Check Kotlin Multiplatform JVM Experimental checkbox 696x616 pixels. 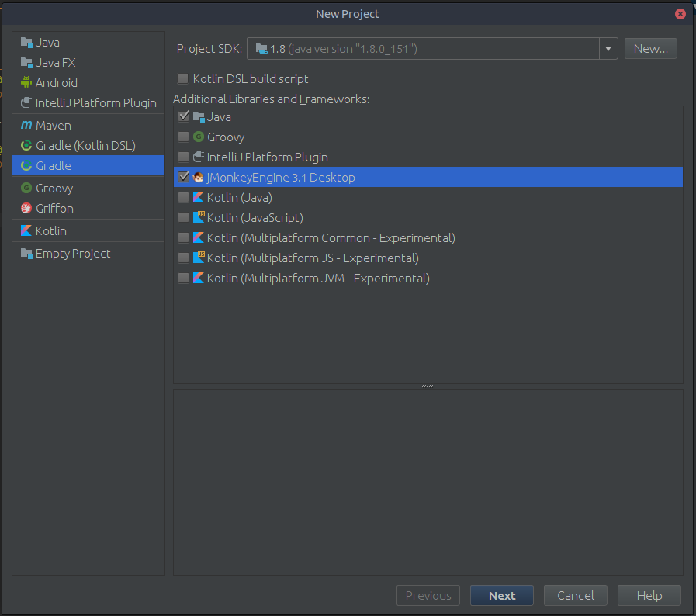[x=183, y=279]
